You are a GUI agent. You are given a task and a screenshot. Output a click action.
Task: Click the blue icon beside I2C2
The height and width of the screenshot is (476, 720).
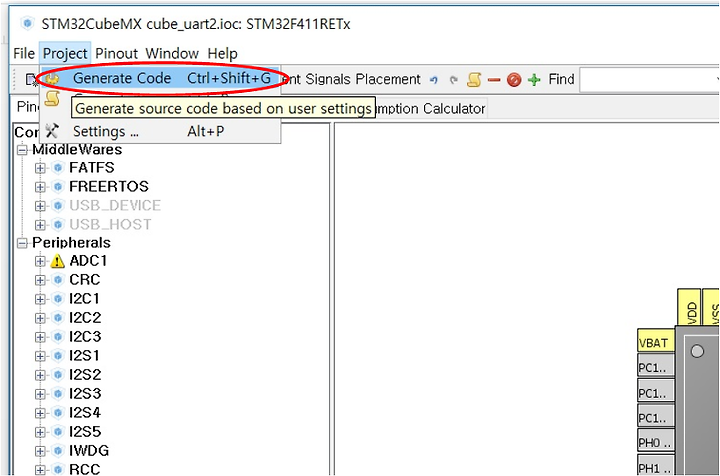[x=57, y=318]
